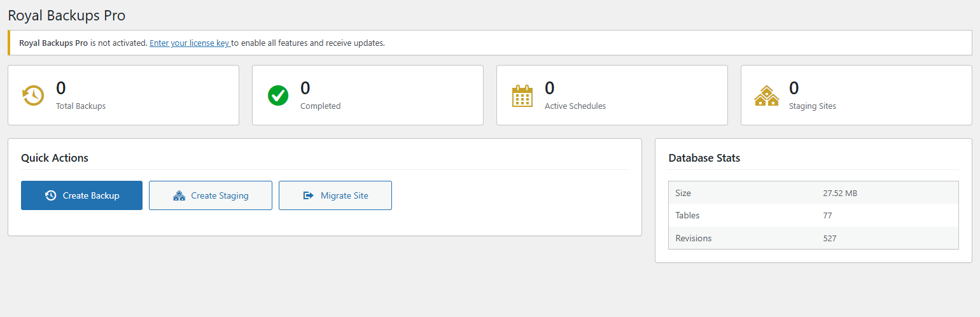Click the 'Size' row label
Image resolution: width=980 pixels, height=317 pixels.
(683, 193)
